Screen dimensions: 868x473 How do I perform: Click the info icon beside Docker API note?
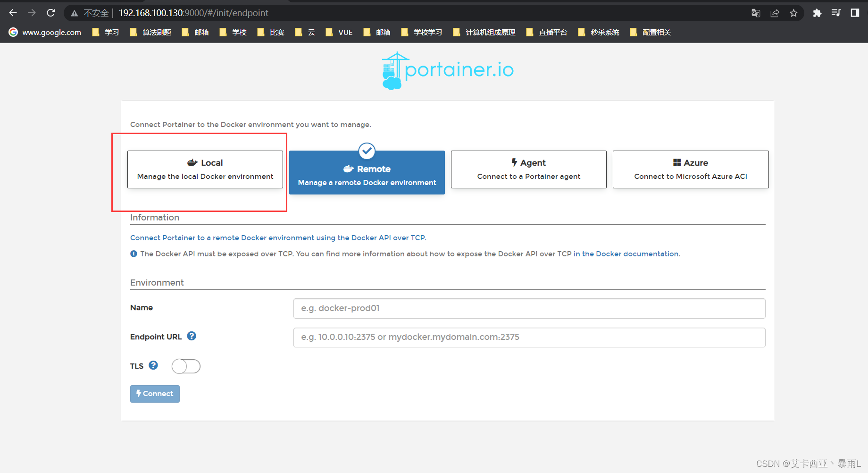pyautogui.click(x=134, y=254)
